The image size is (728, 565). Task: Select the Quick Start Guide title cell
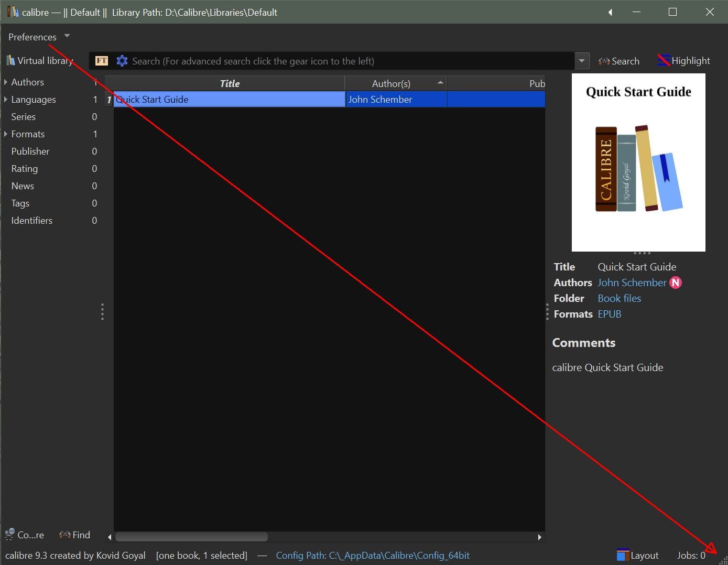[x=230, y=100]
